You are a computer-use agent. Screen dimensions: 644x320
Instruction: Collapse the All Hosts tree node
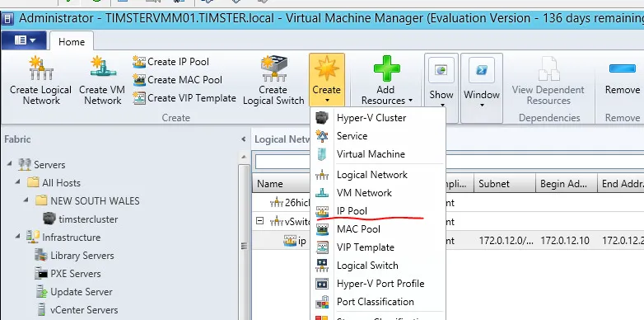[18, 182]
